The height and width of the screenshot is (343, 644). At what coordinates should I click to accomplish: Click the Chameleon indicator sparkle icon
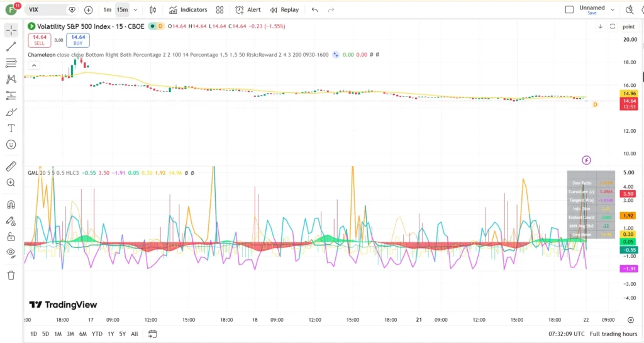(x=336, y=55)
